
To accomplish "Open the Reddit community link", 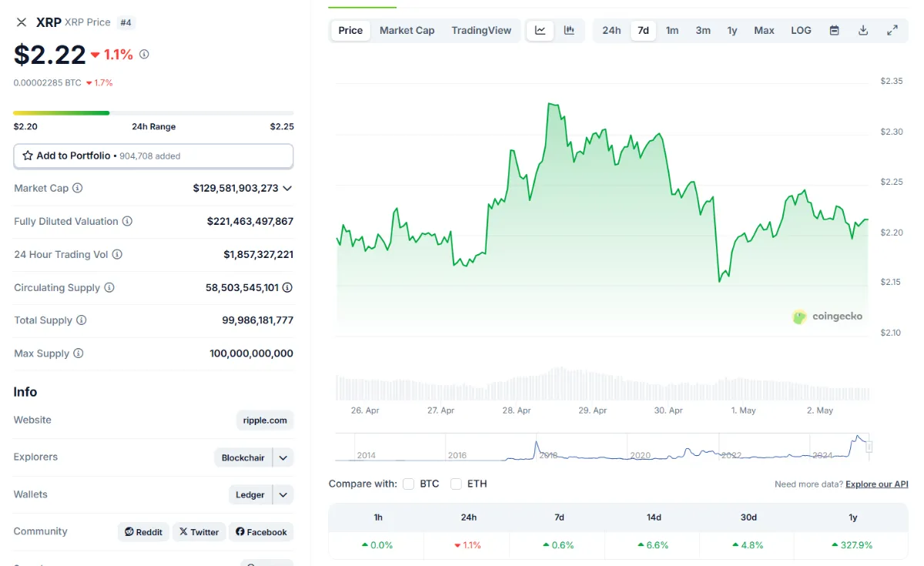I will [143, 532].
